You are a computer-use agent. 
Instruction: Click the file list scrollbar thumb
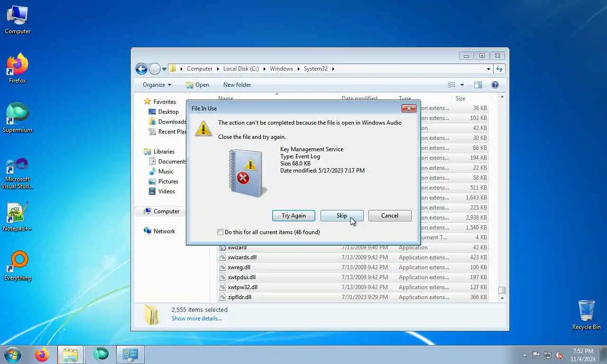tap(502, 291)
